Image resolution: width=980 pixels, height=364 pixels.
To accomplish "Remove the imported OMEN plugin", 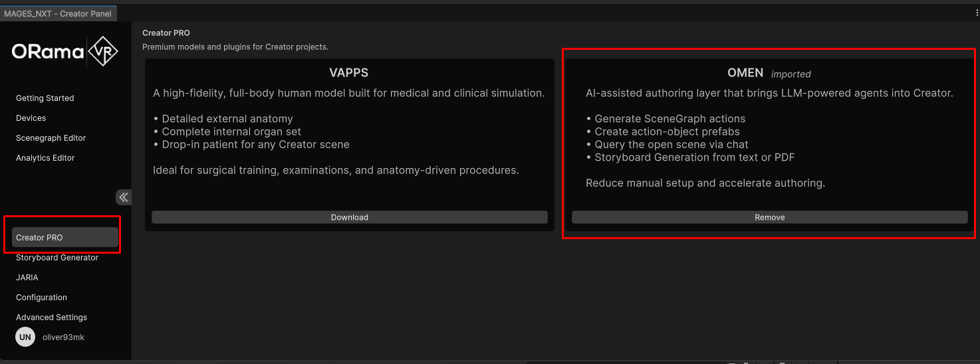I will click(x=770, y=217).
